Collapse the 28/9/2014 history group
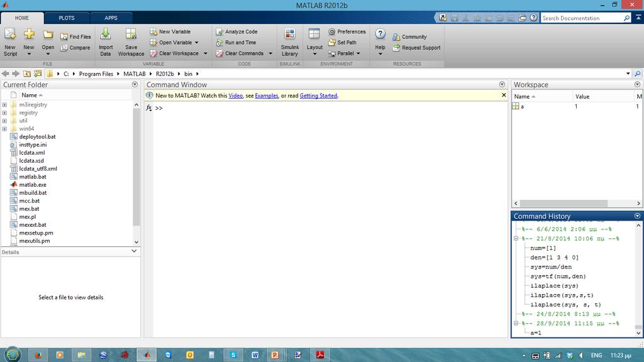Viewport: 644px width, 362px height. [516, 324]
